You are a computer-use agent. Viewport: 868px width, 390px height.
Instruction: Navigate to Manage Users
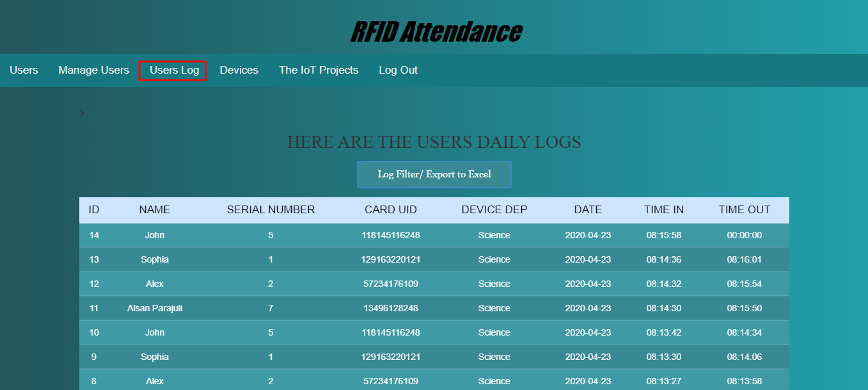pos(93,70)
